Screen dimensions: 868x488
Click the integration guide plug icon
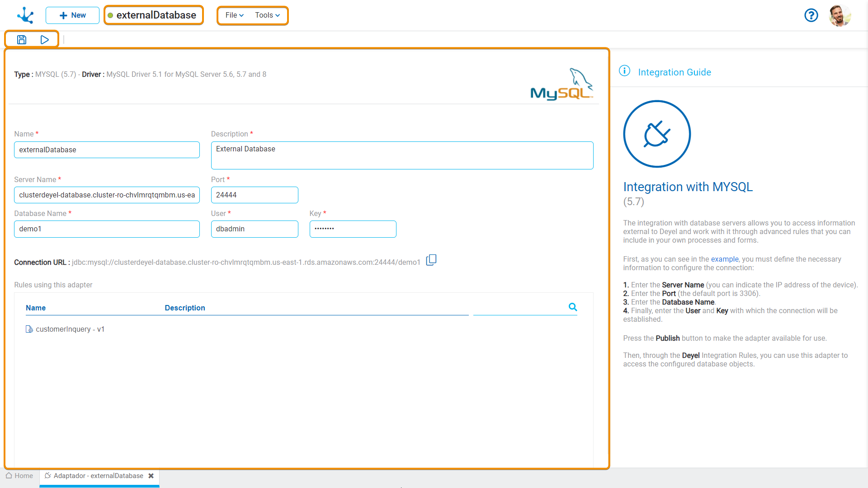click(656, 133)
